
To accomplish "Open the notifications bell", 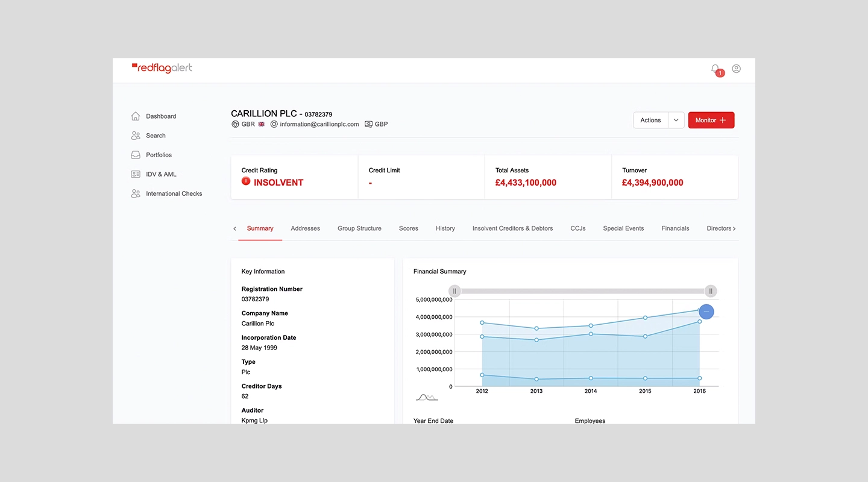I will pyautogui.click(x=715, y=69).
